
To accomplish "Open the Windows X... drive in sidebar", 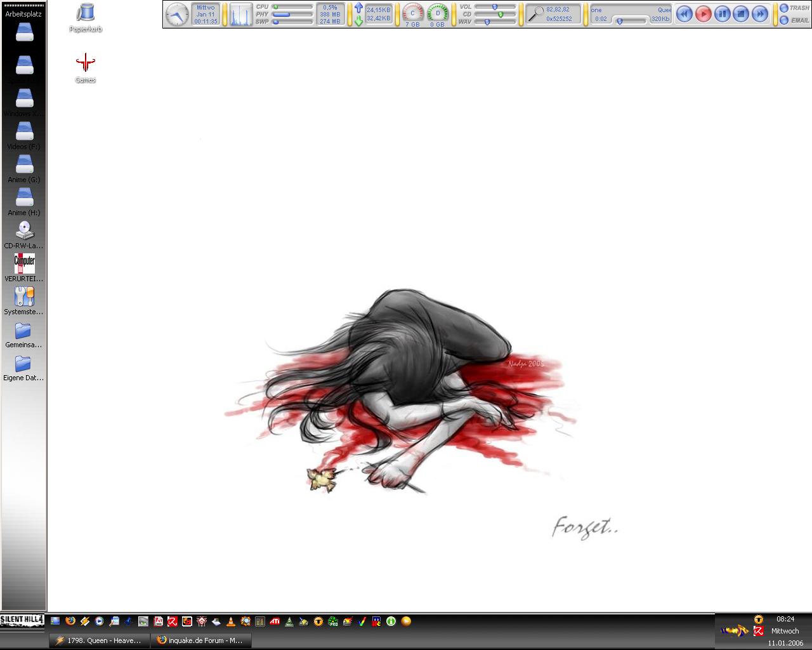I will click(x=24, y=103).
